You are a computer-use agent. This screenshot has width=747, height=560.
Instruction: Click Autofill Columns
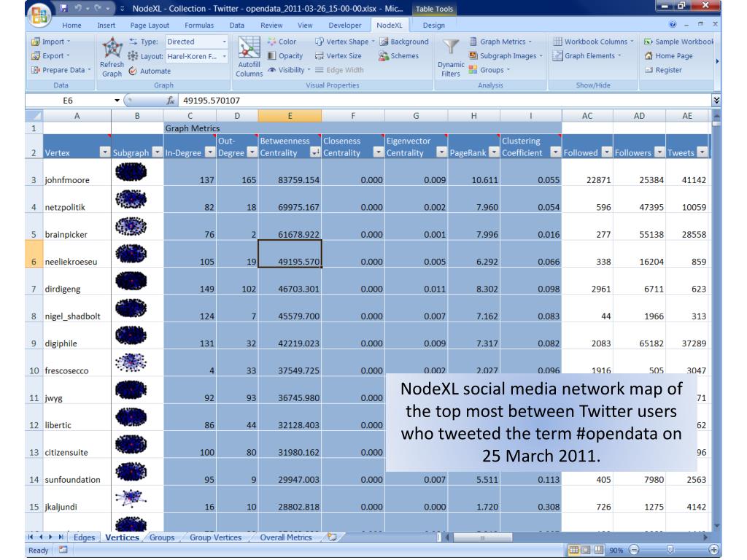pos(249,57)
